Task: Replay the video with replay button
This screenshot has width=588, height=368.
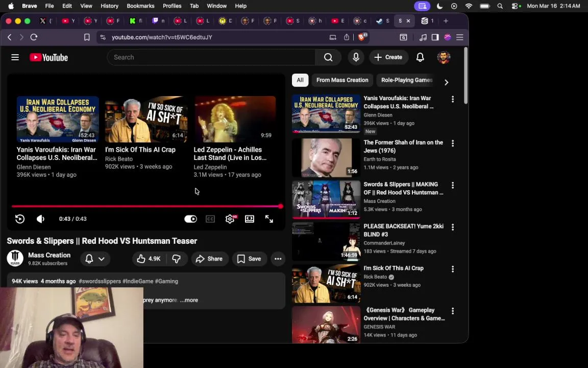Action: (x=20, y=219)
